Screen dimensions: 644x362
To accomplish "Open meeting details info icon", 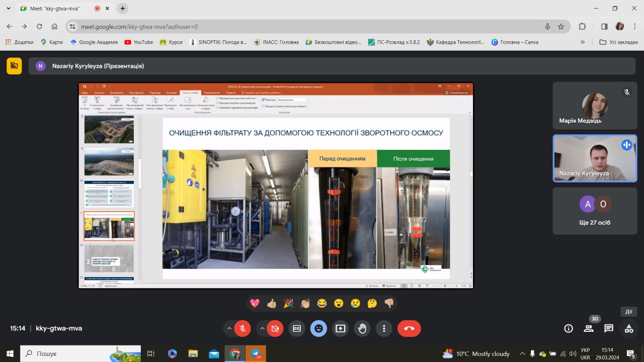I will pyautogui.click(x=569, y=328).
